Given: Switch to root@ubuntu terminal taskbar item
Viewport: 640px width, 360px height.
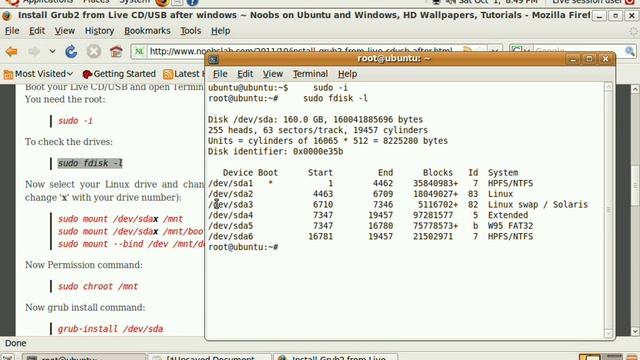Looking at the screenshot, I should 84,357.
